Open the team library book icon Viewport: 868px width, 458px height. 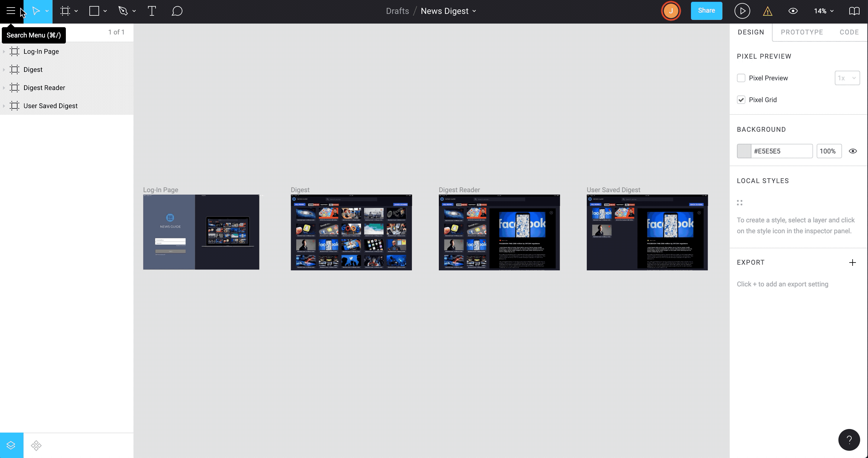point(854,11)
